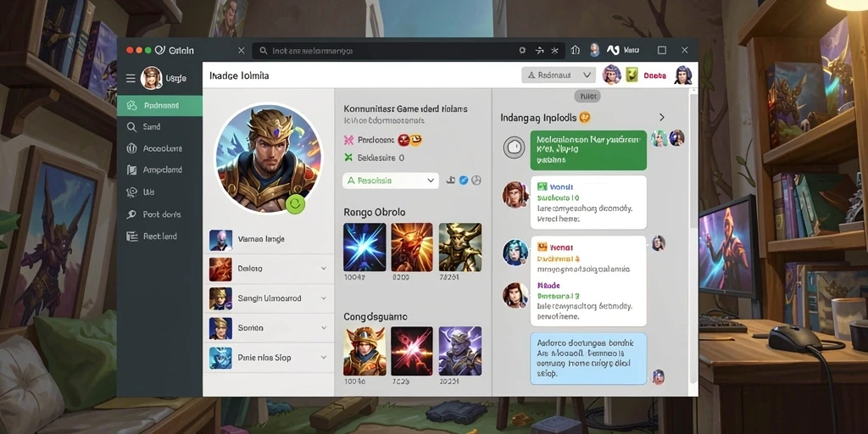This screenshot has height=434, width=868.
Task: Click the light blue message bubble
Action: click(588, 359)
